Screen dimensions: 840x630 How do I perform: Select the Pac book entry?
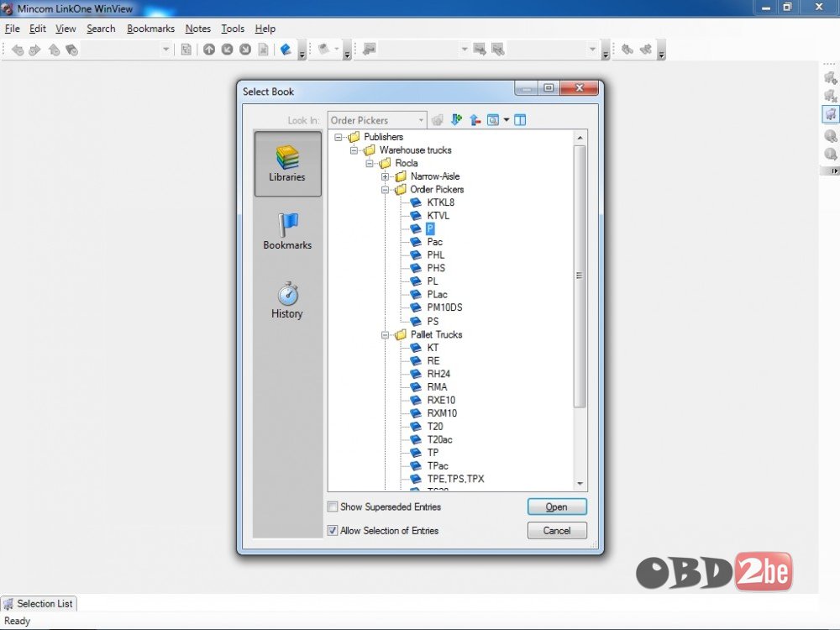(435, 242)
